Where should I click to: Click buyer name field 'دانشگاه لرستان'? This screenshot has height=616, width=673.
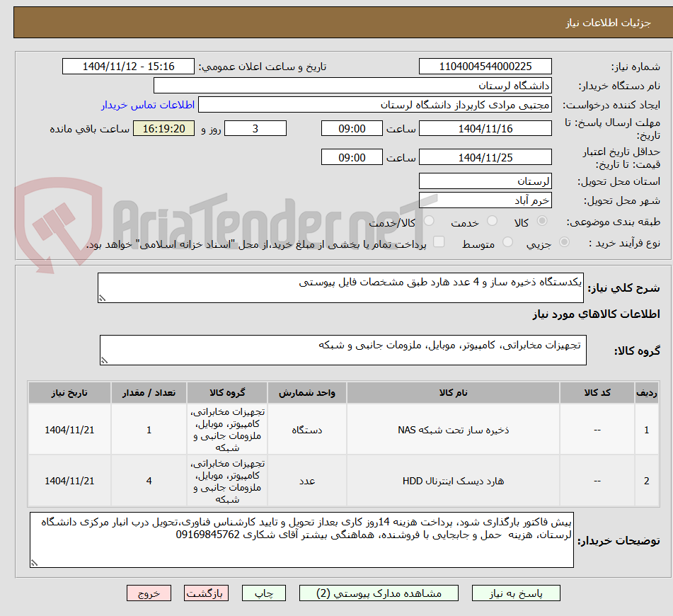click(x=352, y=86)
